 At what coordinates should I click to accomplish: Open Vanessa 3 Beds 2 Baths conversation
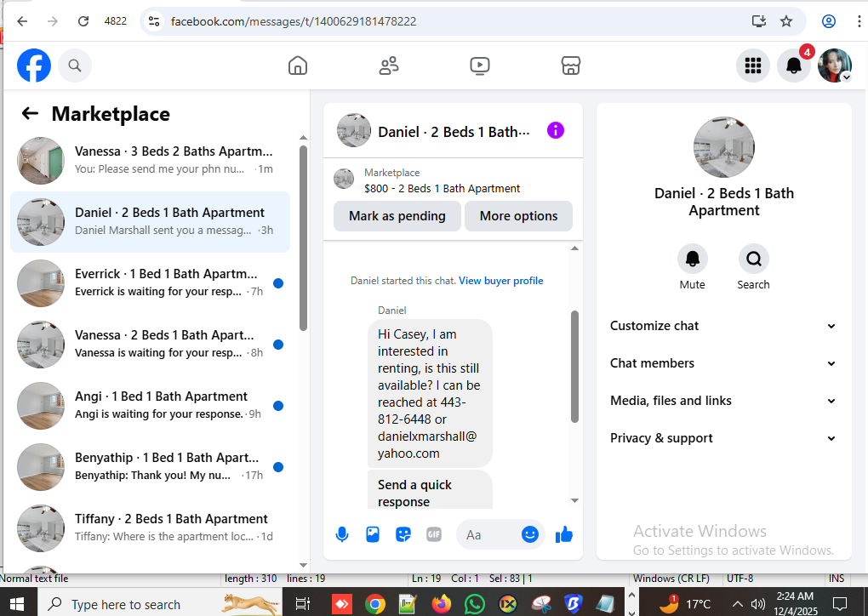pos(150,161)
